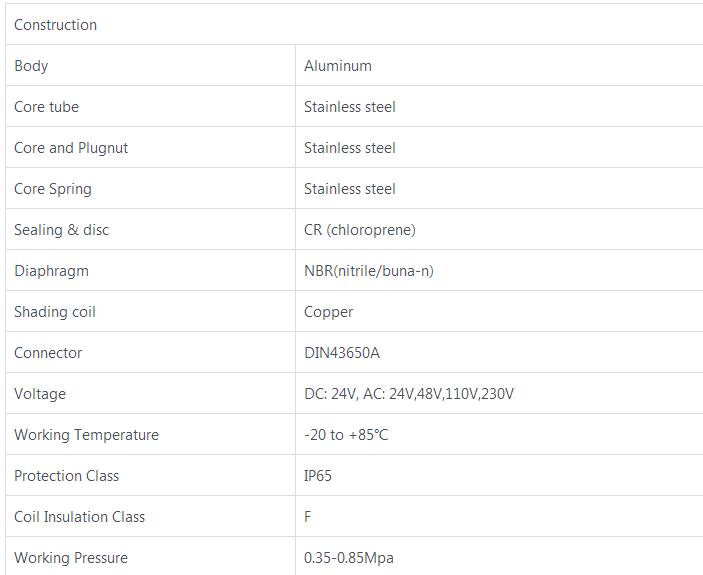Click the DIN43650A connector value
Viewport: 703px width, 575px height.
[341, 353]
